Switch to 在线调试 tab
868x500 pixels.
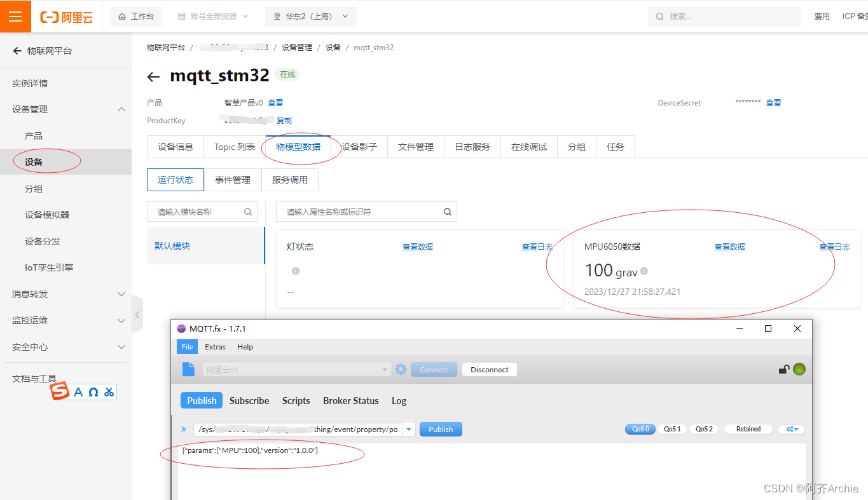(x=529, y=147)
